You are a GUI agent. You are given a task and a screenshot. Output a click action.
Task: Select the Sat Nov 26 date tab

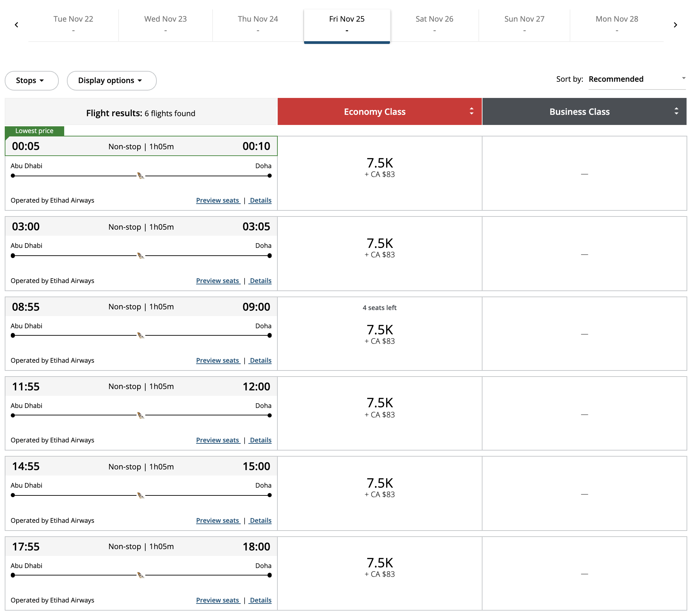click(x=434, y=24)
